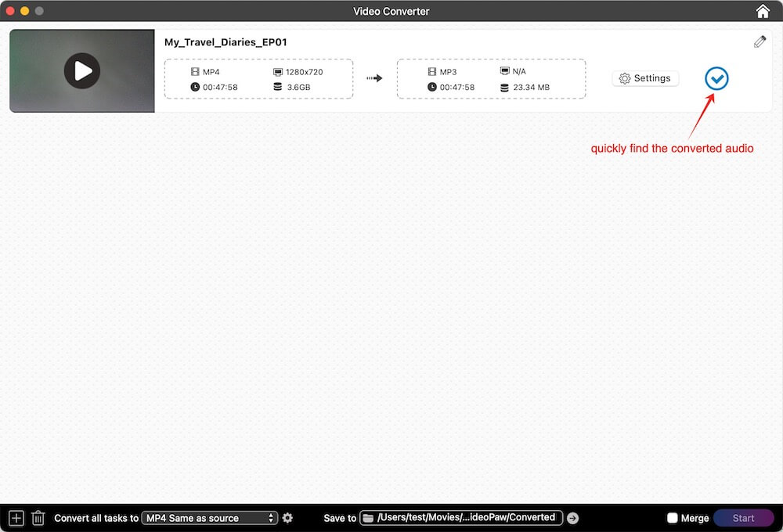Open Settings for My_Travel_Diaries_EP01
The width and height of the screenshot is (783, 532).
pos(645,78)
